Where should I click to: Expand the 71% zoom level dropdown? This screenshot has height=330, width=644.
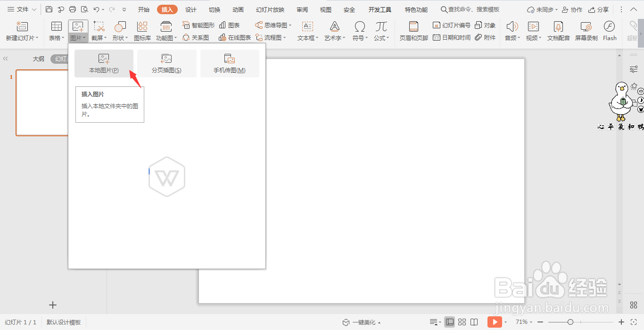click(x=524, y=322)
